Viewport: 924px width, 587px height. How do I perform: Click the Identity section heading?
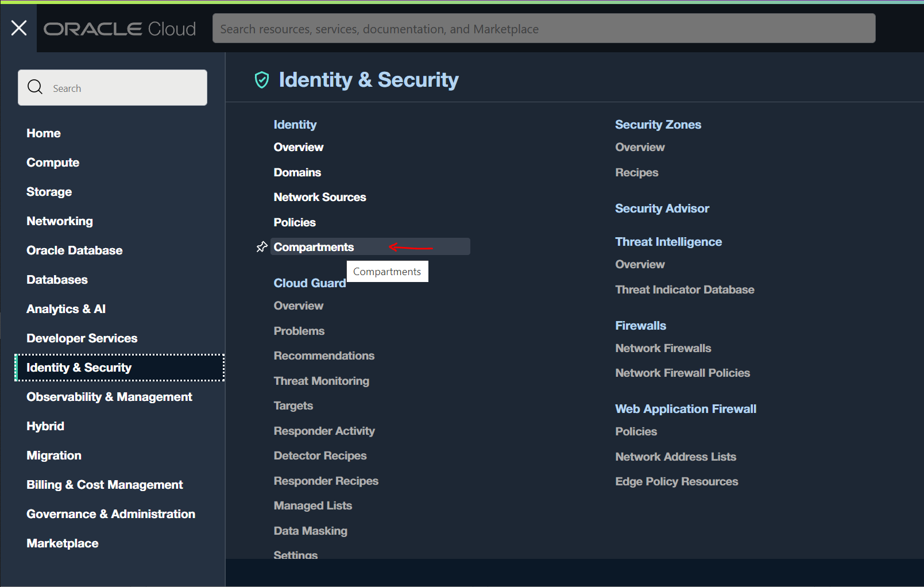pos(295,125)
